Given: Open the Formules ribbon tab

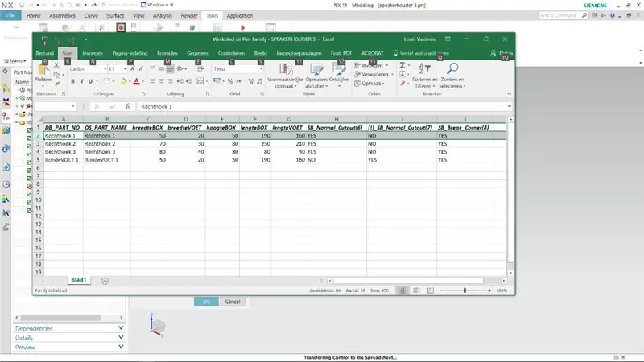Looking at the screenshot, I should coord(167,53).
